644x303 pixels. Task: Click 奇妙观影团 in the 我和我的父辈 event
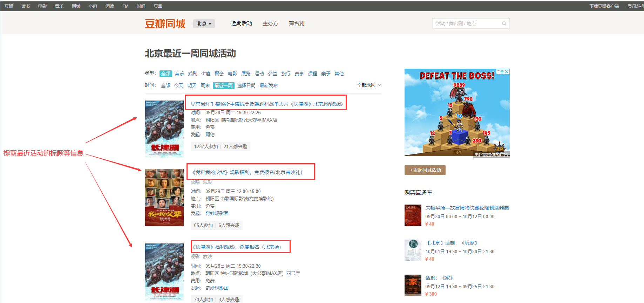pos(217,213)
